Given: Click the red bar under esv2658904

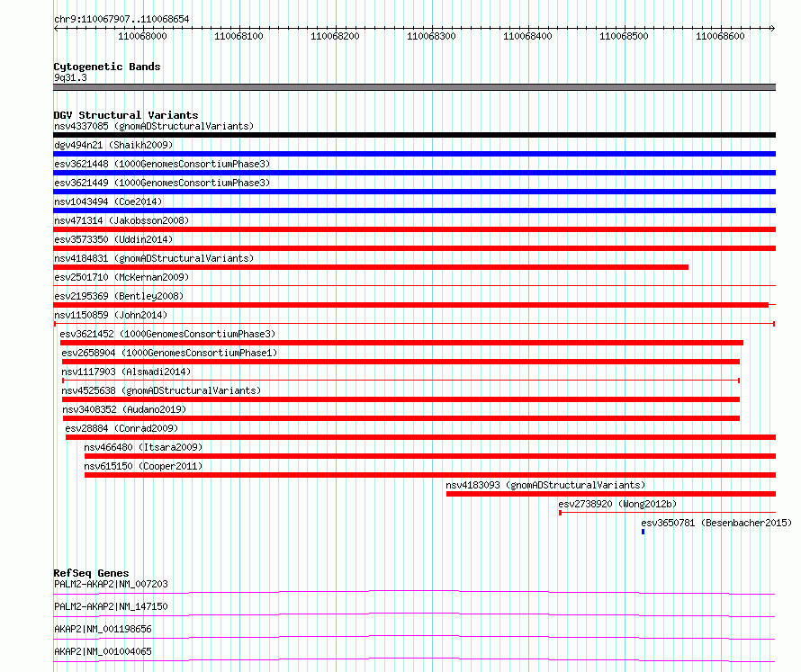Looking at the screenshot, I should [x=400, y=362].
